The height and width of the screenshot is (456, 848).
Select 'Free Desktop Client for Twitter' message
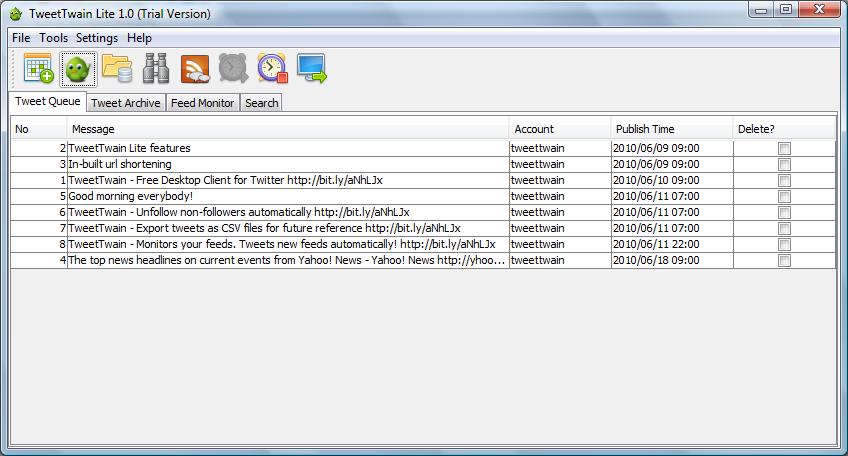(x=288, y=180)
